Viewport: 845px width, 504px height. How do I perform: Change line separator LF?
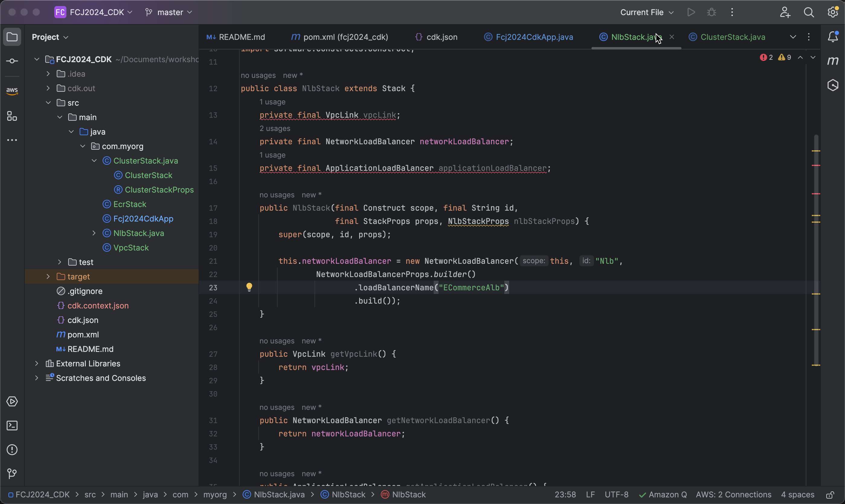590,495
